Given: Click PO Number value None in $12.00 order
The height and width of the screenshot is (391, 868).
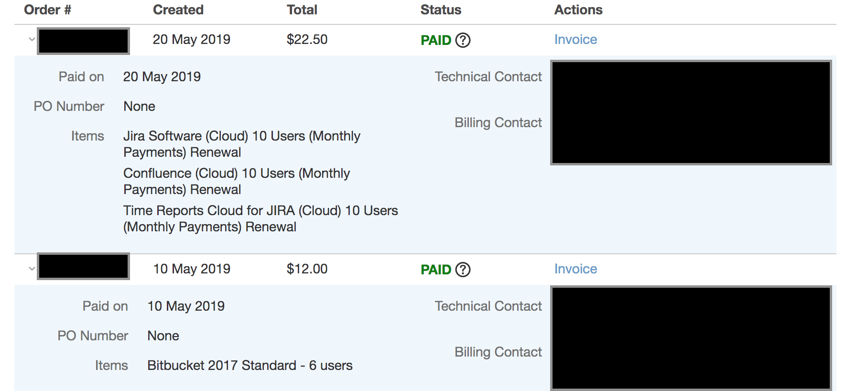Looking at the screenshot, I should 163,336.
